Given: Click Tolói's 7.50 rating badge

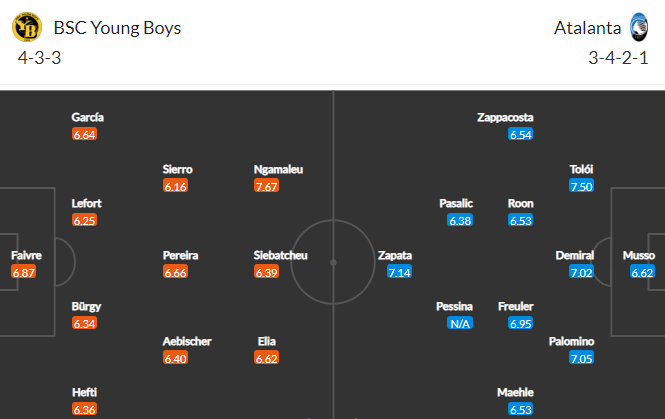Looking at the screenshot, I should tap(581, 187).
